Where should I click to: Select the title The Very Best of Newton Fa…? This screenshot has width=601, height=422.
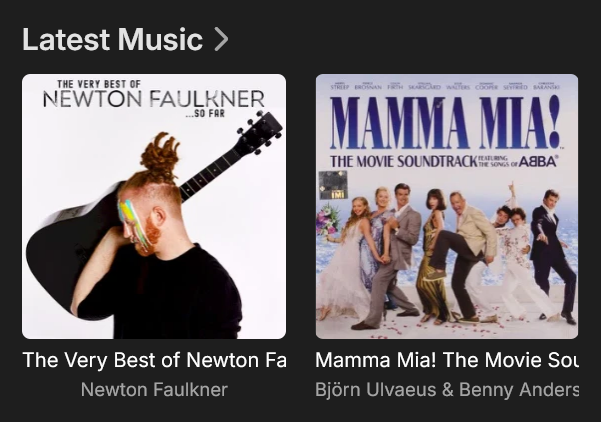tap(154, 360)
